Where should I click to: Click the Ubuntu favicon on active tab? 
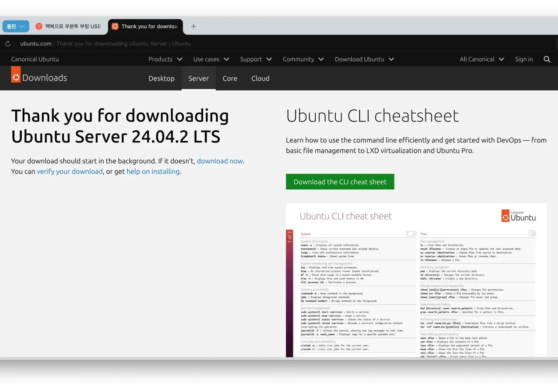click(115, 27)
